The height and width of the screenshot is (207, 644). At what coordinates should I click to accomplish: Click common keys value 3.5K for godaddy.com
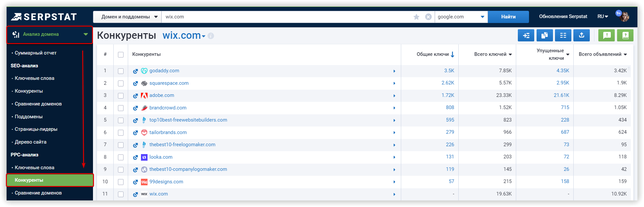(449, 71)
